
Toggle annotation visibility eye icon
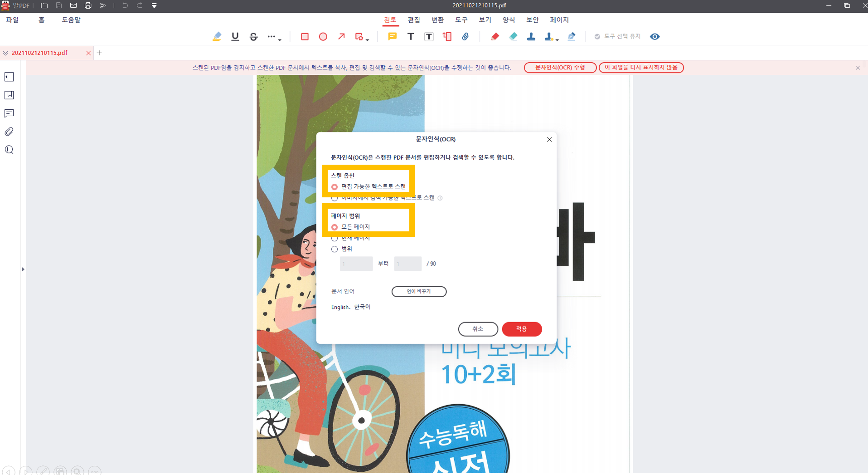pyautogui.click(x=655, y=37)
